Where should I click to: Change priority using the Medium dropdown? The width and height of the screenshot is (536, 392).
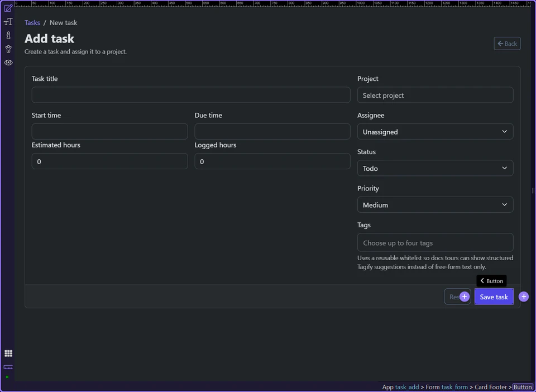435,204
